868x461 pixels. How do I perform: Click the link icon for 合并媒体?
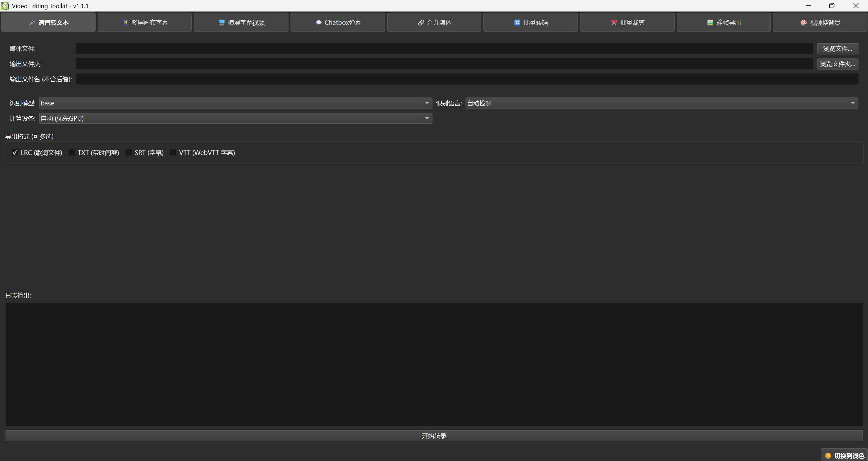point(421,23)
